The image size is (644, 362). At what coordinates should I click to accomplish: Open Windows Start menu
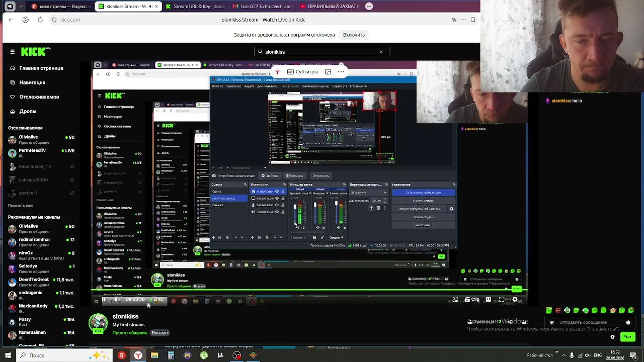coord(8,355)
